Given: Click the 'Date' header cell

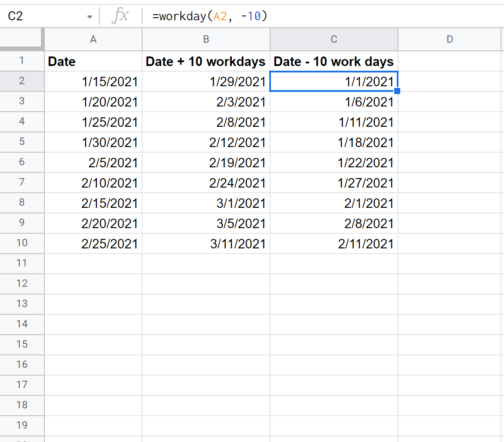Looking at the screenshot, I should pos(93,61).
